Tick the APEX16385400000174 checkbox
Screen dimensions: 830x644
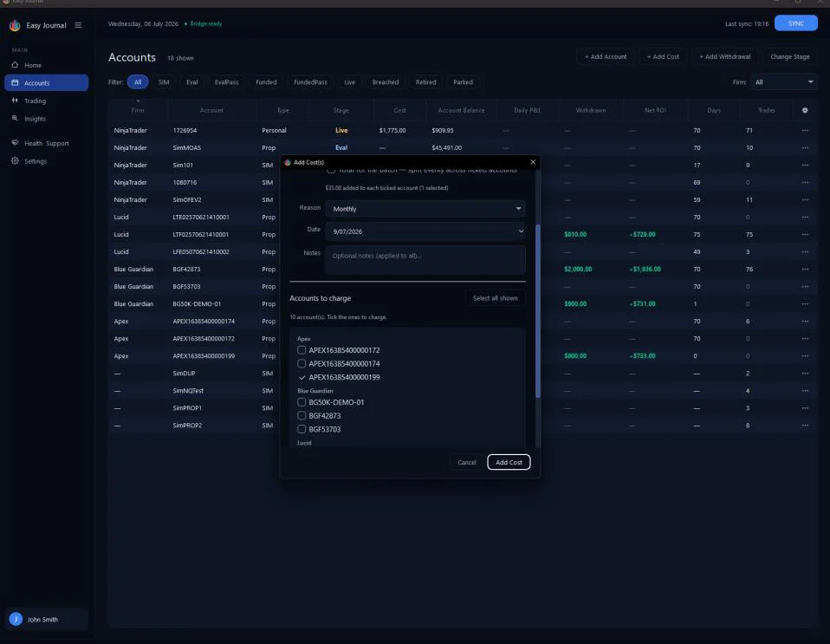[302, 364]
